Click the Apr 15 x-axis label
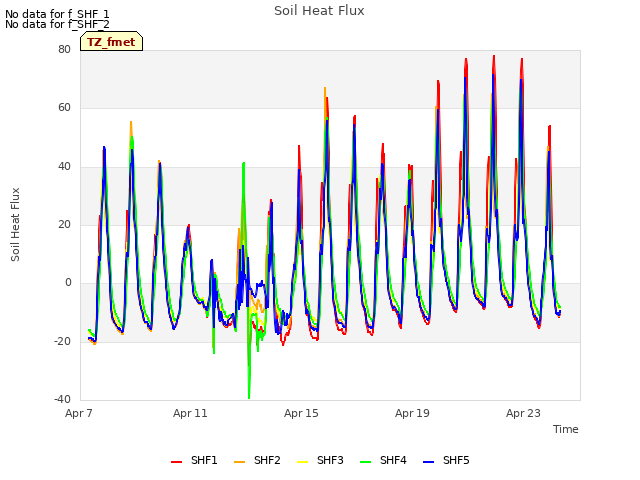This screenshot has width=640, height=480. pos(301,413)
